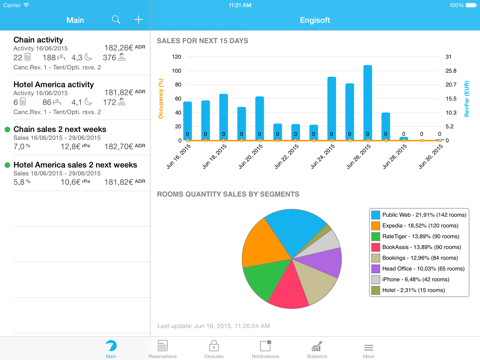
Task: Click person icon next to 172
Action: pyautogui.click(x=122, y=102)
